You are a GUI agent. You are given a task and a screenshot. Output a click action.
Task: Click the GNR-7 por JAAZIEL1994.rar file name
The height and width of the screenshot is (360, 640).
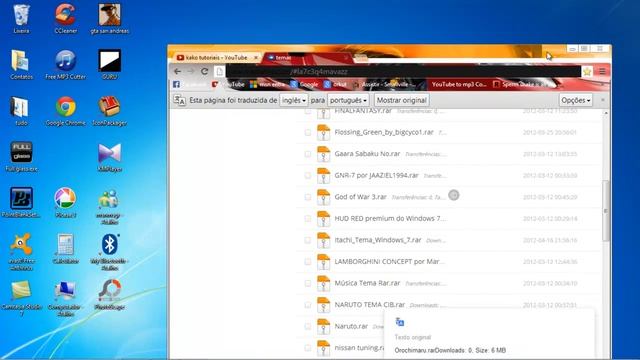pyautogui.click(x=376, y=176)
